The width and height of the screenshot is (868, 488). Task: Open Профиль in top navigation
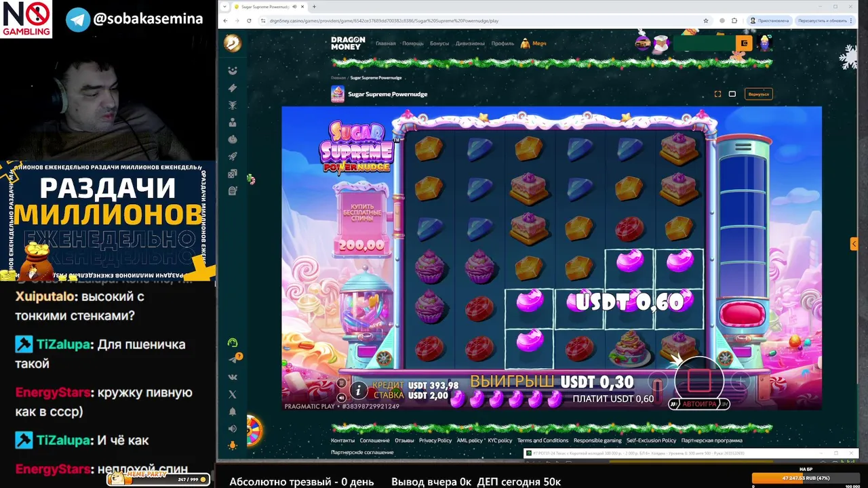[x=502, y=43]
